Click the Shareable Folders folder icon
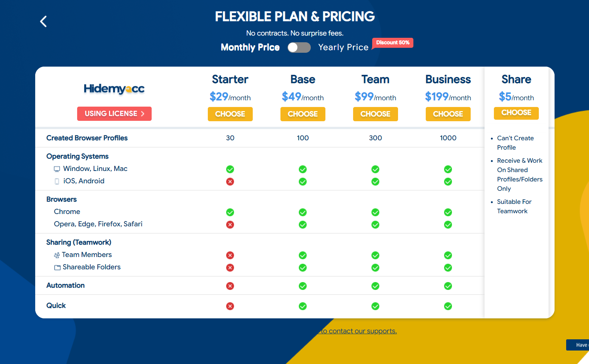The width and height of the screenshot is (589, 364). point(57,267)
